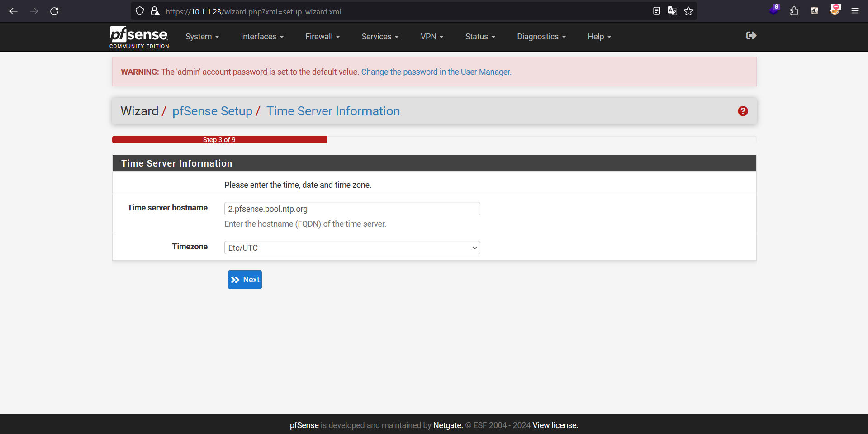Open the View license link

point(555,425)
